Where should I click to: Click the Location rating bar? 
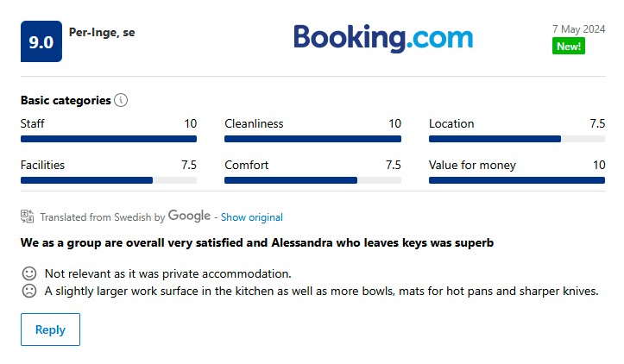pos(517,139)
